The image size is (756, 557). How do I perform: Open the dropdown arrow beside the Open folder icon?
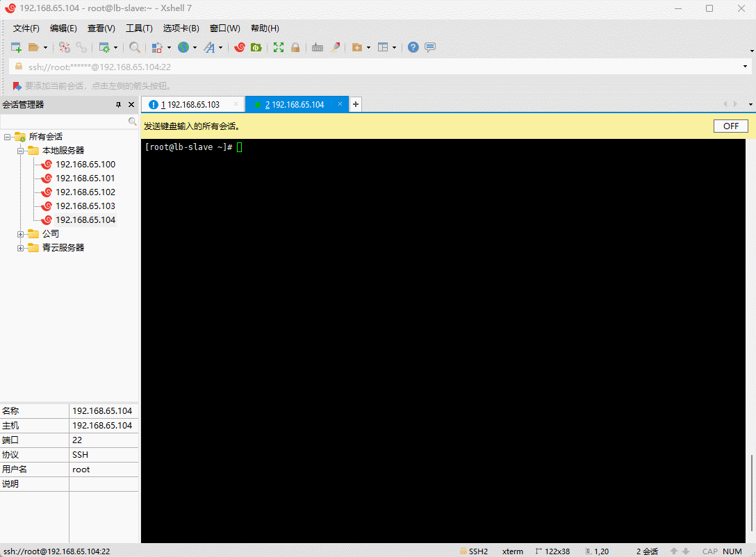[x=45, y=47]
